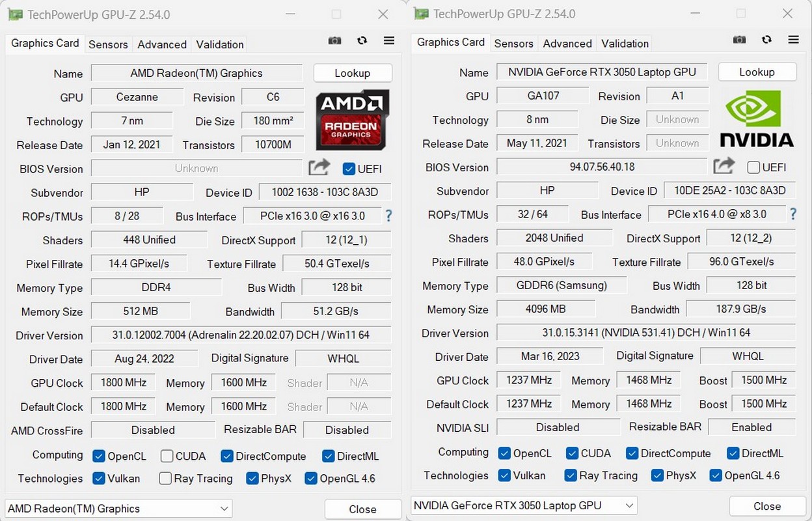
Task: Switch to the Sensors tab in NVIDIA window
Action: [513, 44]
